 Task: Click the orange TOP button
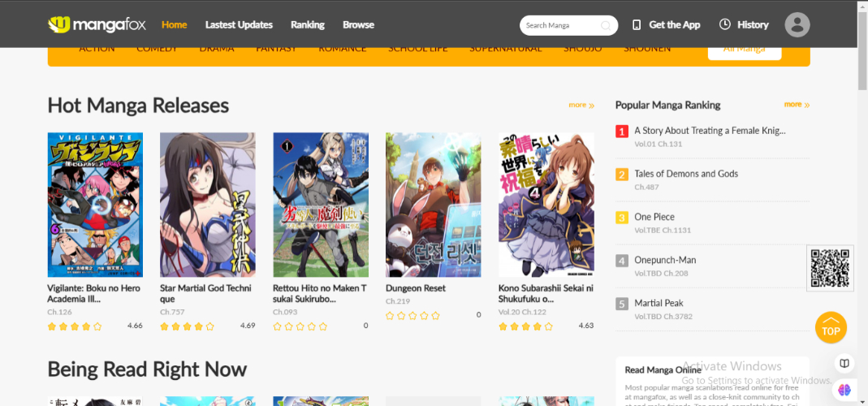(x=831, y=327)
